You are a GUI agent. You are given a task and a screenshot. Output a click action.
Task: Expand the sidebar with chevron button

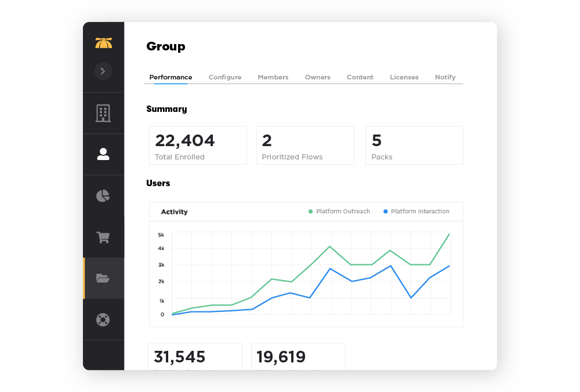[103, 71]
